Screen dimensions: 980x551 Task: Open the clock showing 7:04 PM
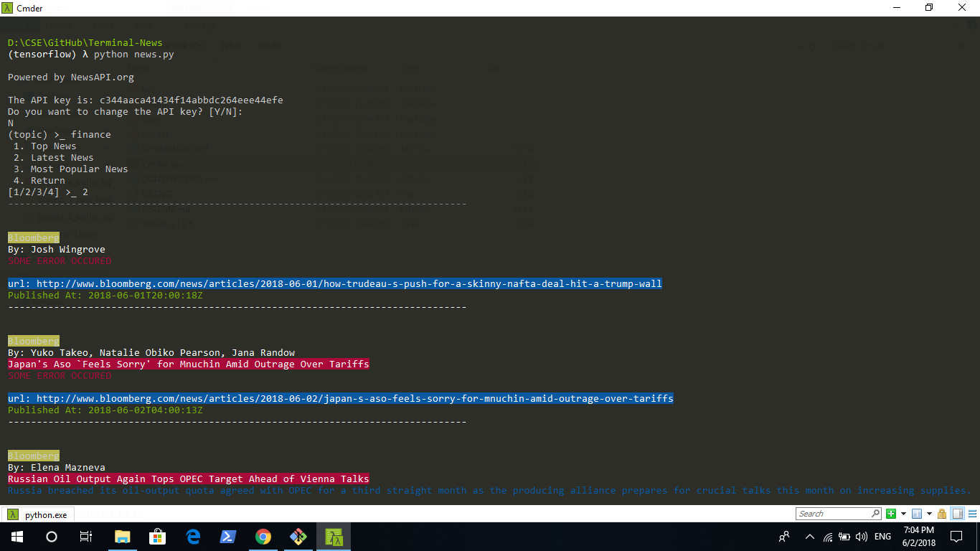[918, 537]
